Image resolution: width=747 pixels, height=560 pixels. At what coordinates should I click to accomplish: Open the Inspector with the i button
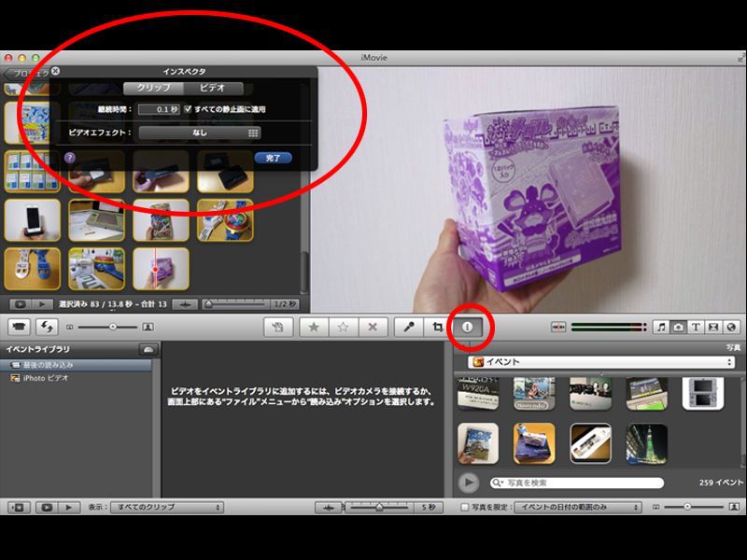(468, 328)
